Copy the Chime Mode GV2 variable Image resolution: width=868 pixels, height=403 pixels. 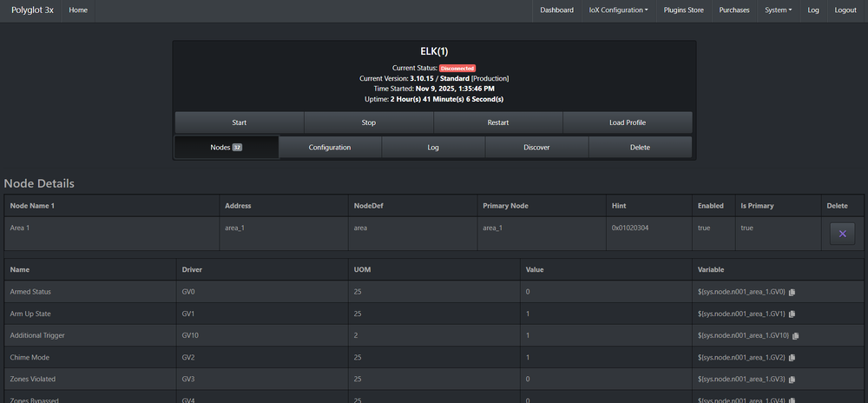tap(792, 357)
